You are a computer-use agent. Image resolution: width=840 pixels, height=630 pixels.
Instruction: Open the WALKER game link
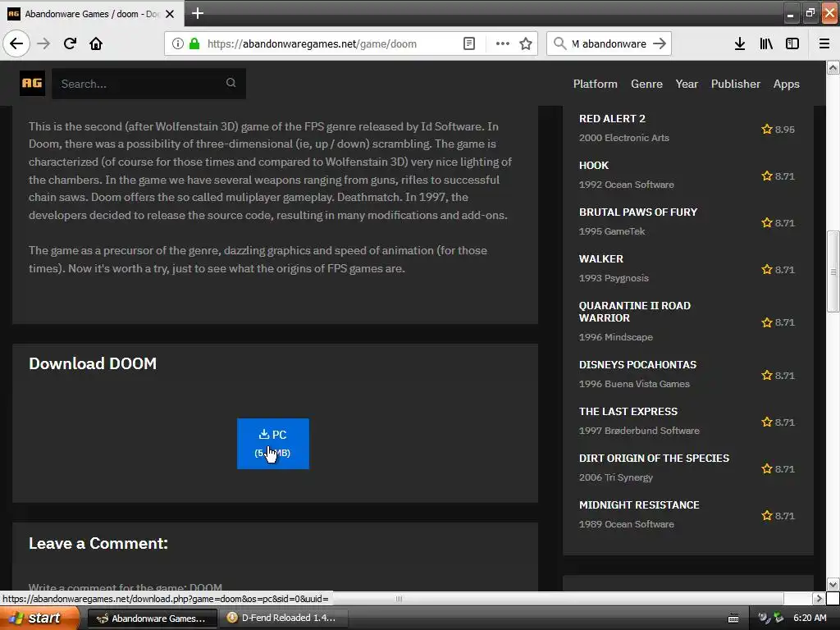[x=600, y=258]
